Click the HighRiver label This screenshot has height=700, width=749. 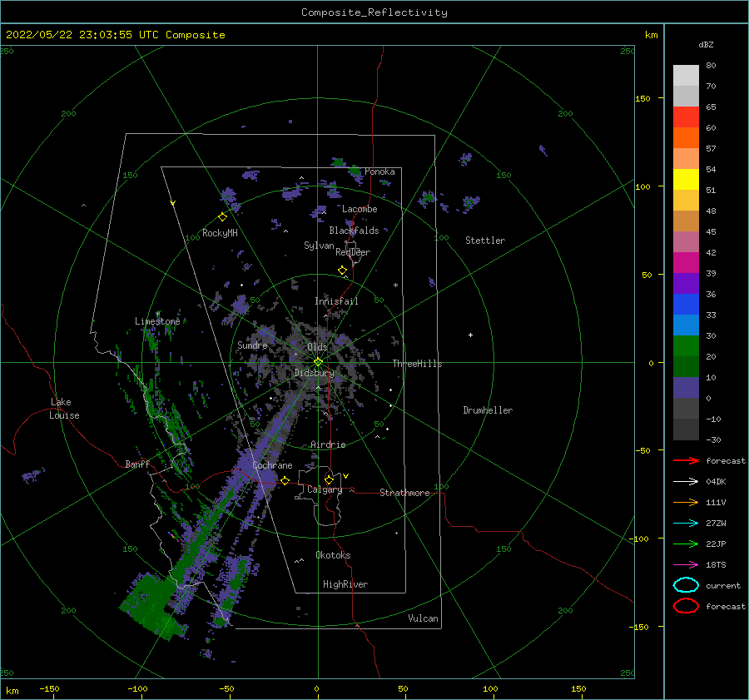pyautogui.click(x=345, y=584)
